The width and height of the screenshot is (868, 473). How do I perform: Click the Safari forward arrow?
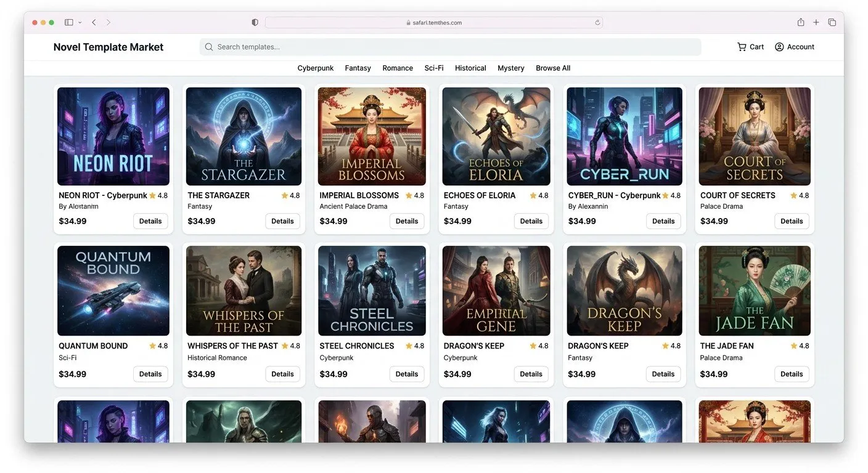click(x=108, y=22)
